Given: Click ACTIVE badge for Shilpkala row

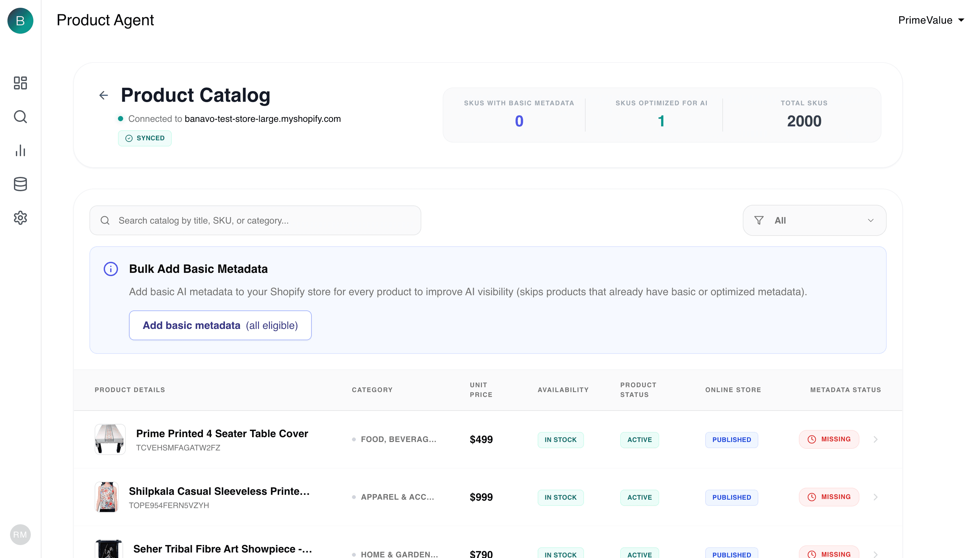Looking at the screenshot, I should pyautogui.click(x=639, y=497).
